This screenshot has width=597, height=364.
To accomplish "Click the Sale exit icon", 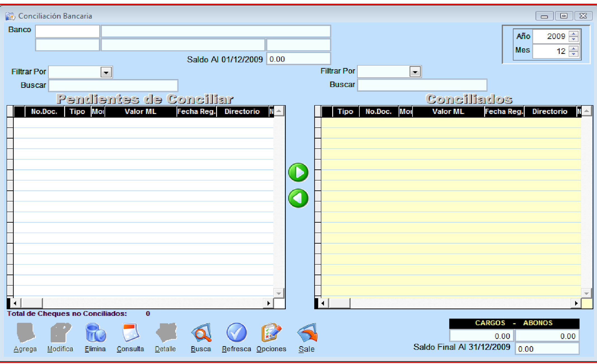I will click(x=307, y=332).
